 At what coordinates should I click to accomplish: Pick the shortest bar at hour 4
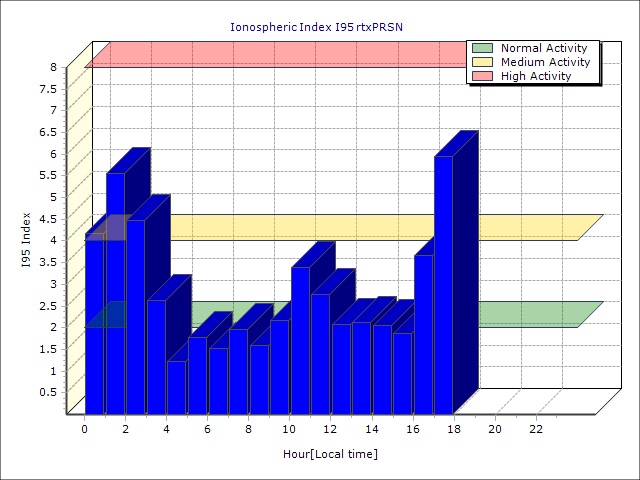(176, 387)
